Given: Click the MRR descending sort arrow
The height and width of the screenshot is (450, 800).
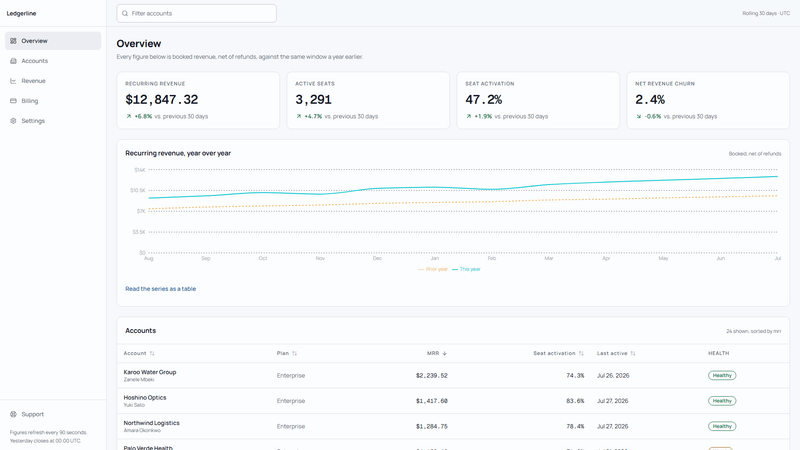Looking at the screenshot, I should (444, 353).
